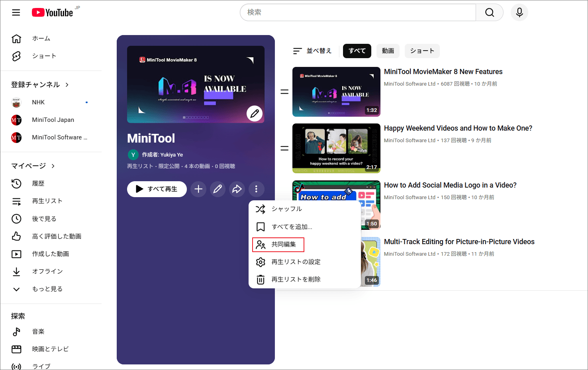588x370 pixels.
Task: Click the NHK channel name
Action: [38, 102]
